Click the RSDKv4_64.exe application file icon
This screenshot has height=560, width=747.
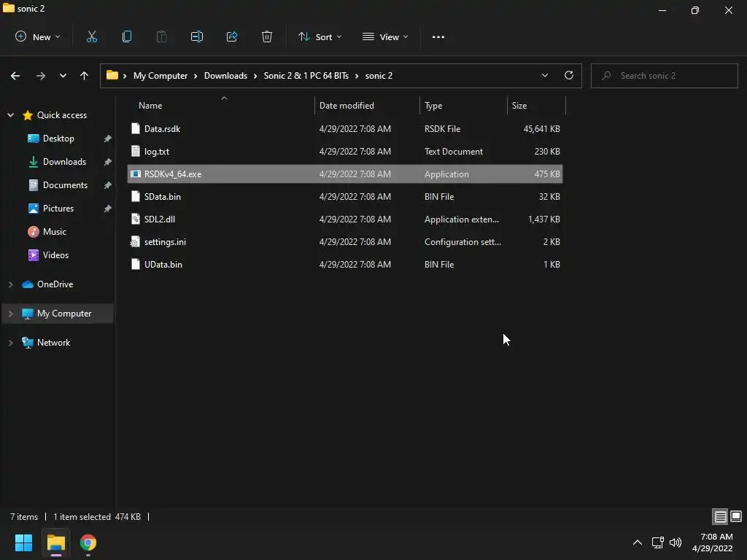(135, 174)
